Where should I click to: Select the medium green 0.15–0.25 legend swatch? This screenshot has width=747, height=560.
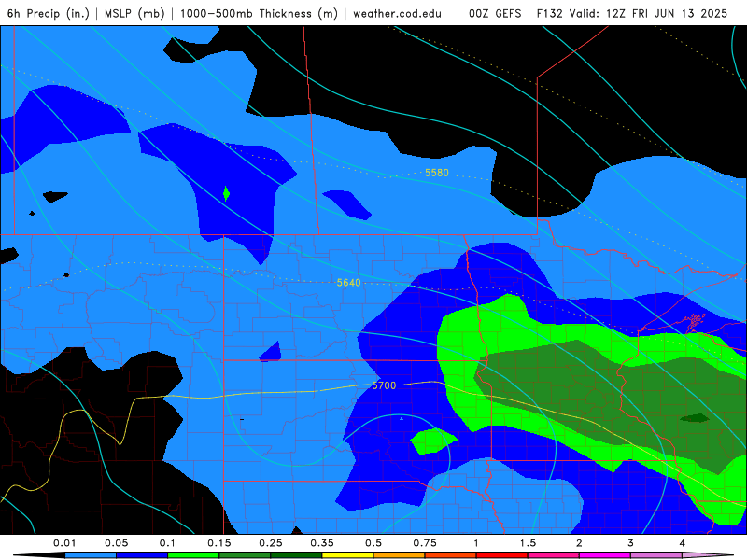245,555
